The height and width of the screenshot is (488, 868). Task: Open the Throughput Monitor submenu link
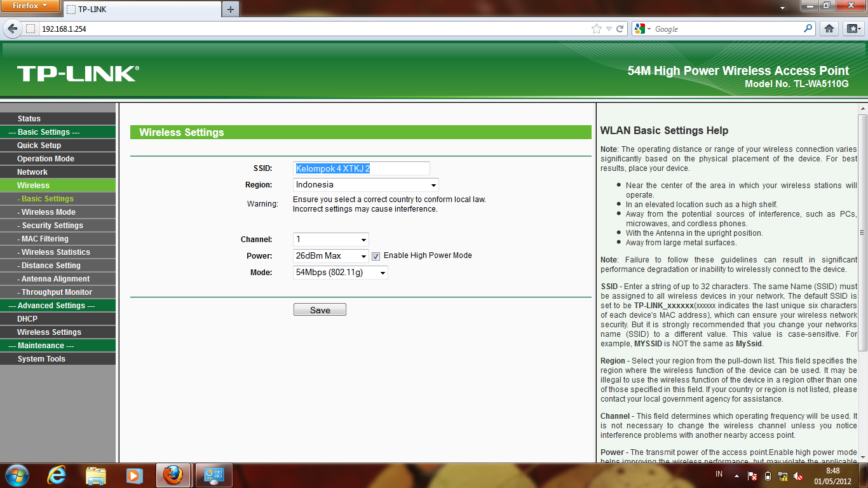point(58,292)
